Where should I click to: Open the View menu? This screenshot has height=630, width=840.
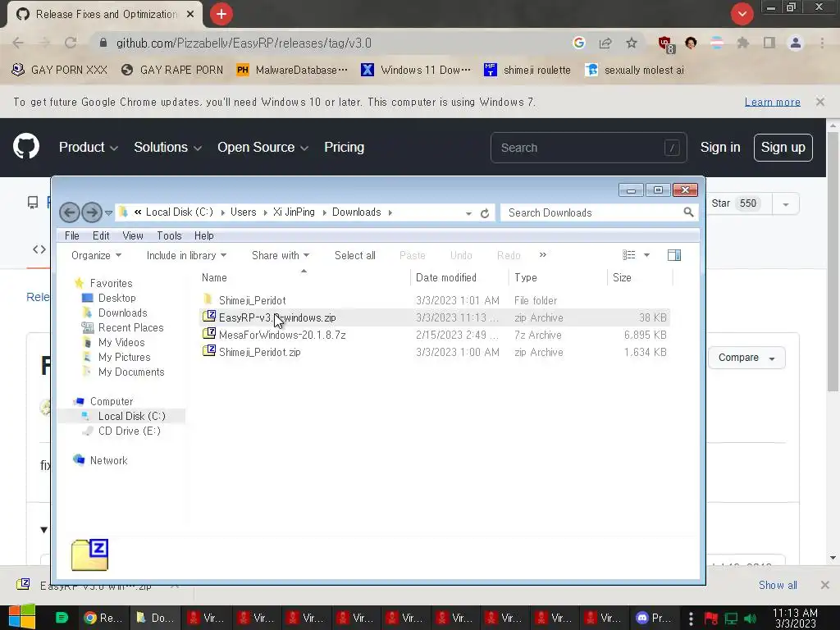point(132,235)
